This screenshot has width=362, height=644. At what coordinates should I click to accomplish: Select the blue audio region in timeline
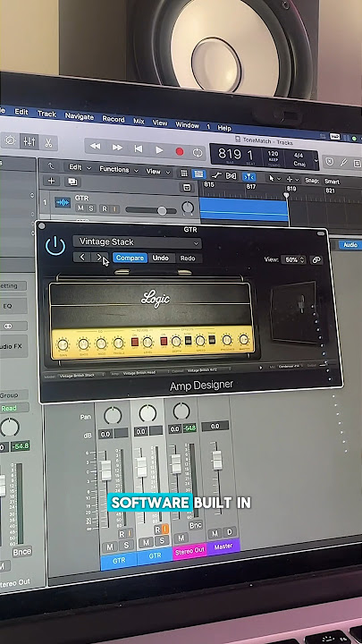point(244,210)
